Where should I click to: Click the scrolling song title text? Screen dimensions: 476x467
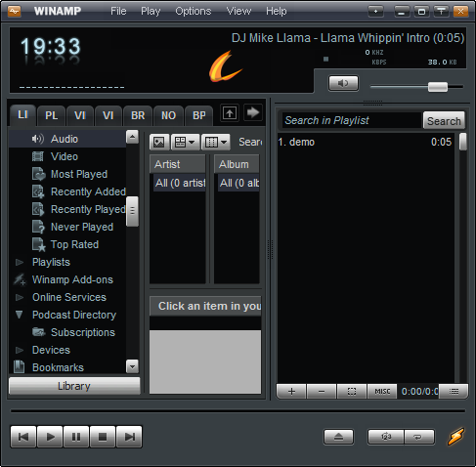click(348, 38)
